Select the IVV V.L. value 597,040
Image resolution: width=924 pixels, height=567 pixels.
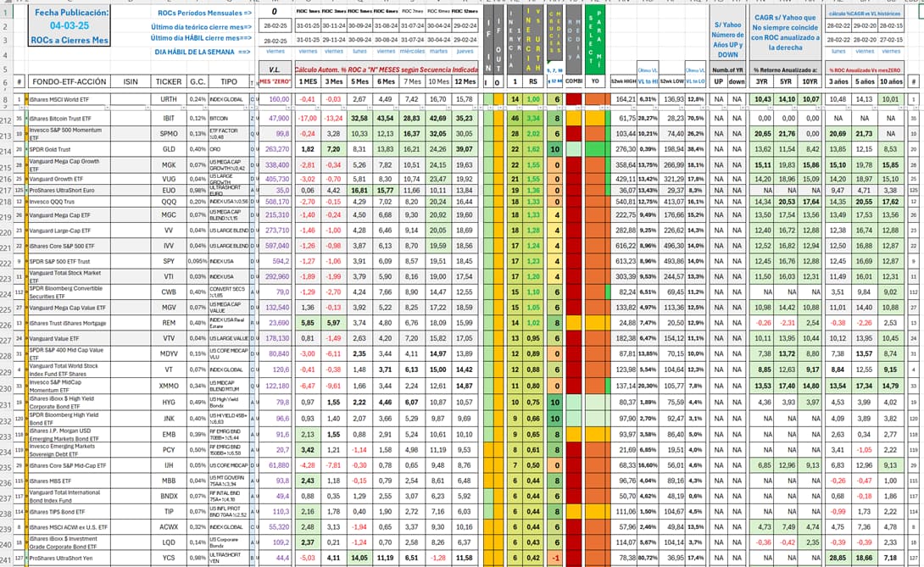[275, 246]
